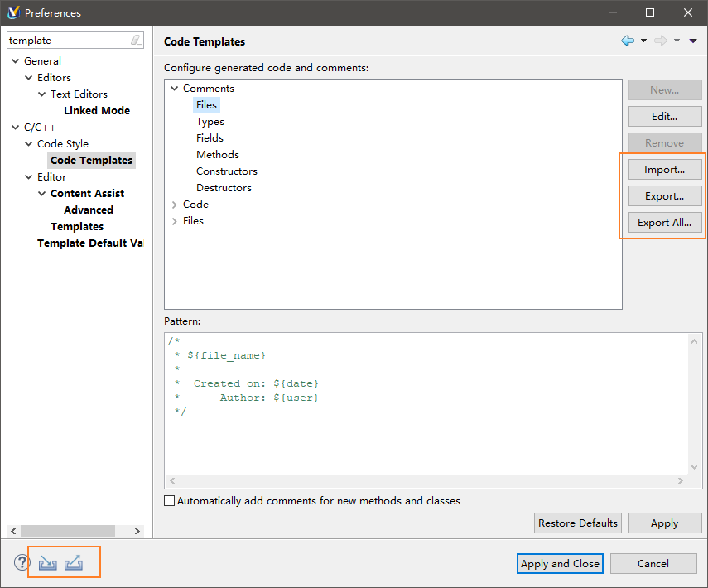Click the left tree horizontal scrollbar thumb
The image size is (708, 588).
68,531
